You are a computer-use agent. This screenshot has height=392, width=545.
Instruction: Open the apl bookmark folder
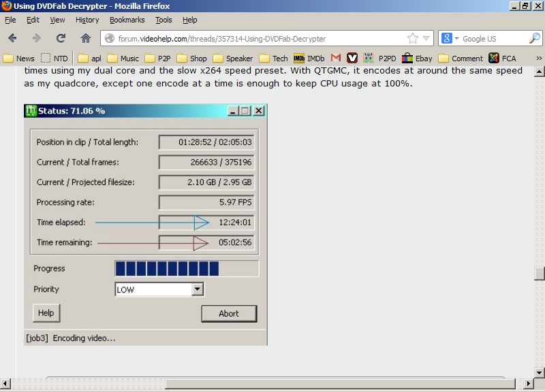coord(90,59)
